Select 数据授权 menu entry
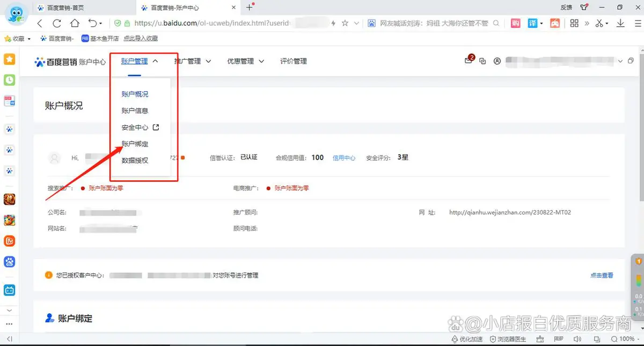Viewport: 644px width, 346px height. tap(135, 160)
